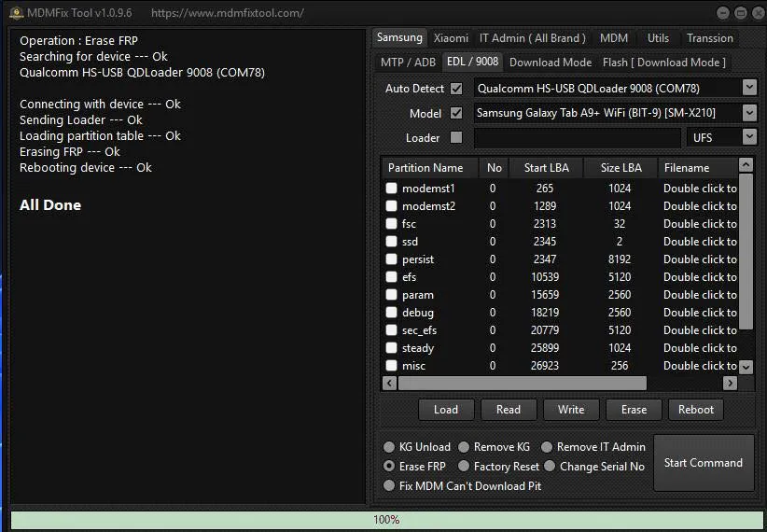Click the Start LBA value 10539
This screenshot has height=532, width=767.
point(545,277)
